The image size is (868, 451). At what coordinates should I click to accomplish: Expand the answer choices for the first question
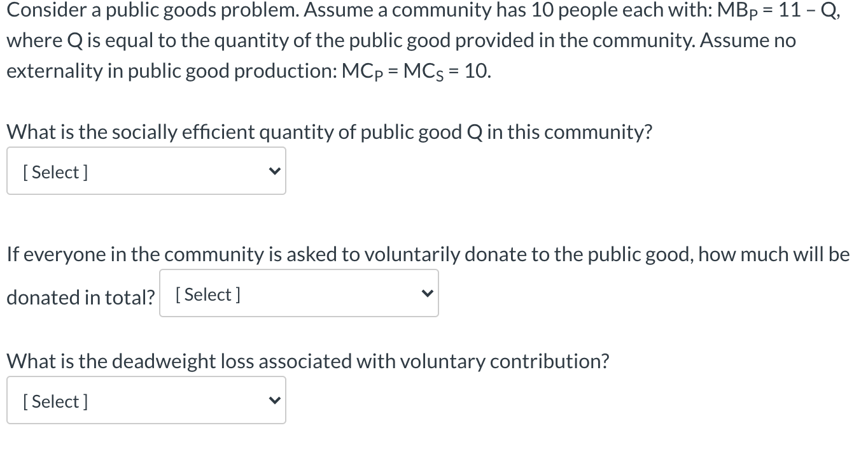(146, 171)
